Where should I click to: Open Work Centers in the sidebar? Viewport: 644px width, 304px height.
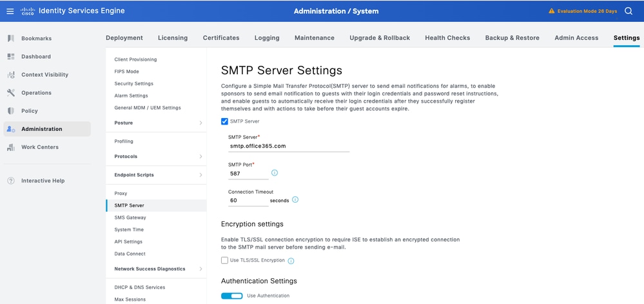pyautogui.click(x=40, y=147)
